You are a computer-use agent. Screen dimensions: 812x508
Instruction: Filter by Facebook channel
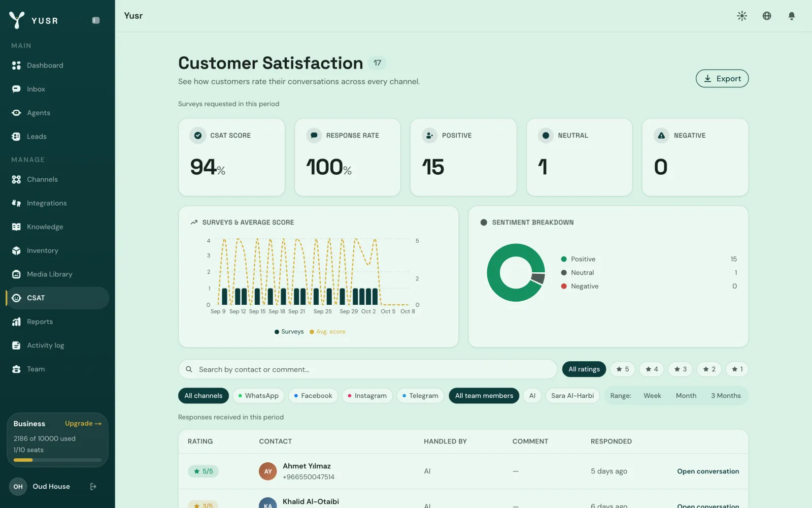(313, 396)
